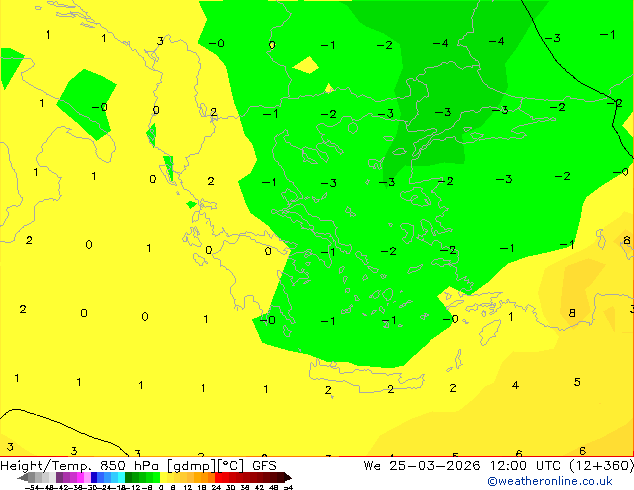Click the -54 label under the color legend
The height and width of the screenshot is (490, 634).
(x=32, y=488)
